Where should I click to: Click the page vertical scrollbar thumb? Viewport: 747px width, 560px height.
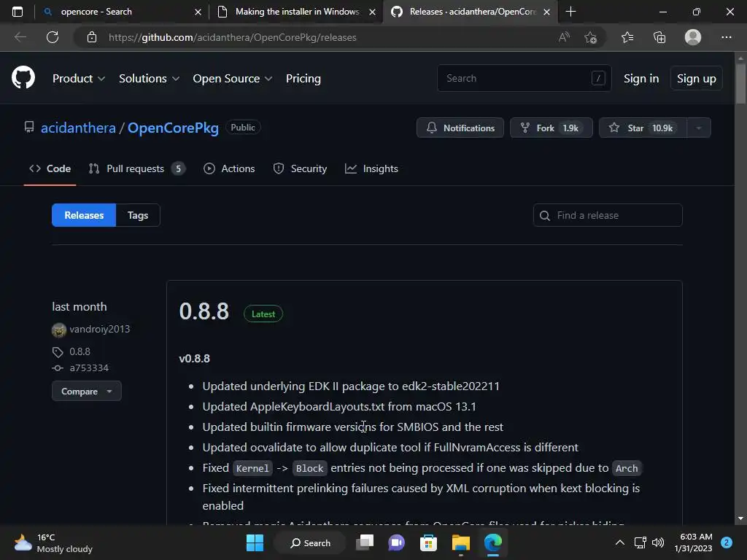pyautogui.click(x=740, y=83)
